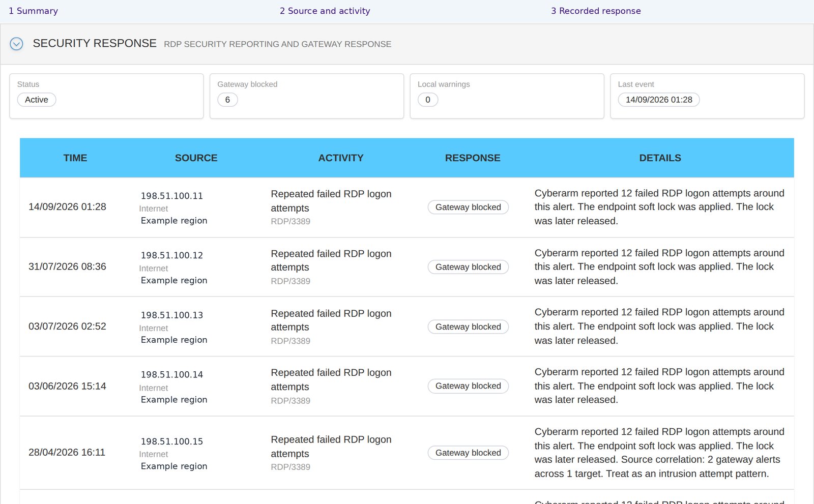Jump to 3 Recorded response
Image resolution: width=814 pixels, height=504 pixels.
(596, 11)
